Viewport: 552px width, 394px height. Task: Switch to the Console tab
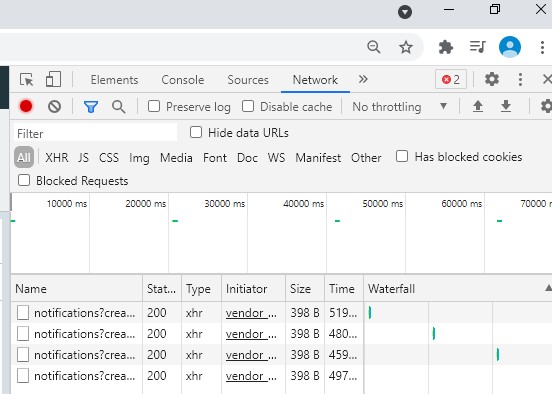coord(183,80)
